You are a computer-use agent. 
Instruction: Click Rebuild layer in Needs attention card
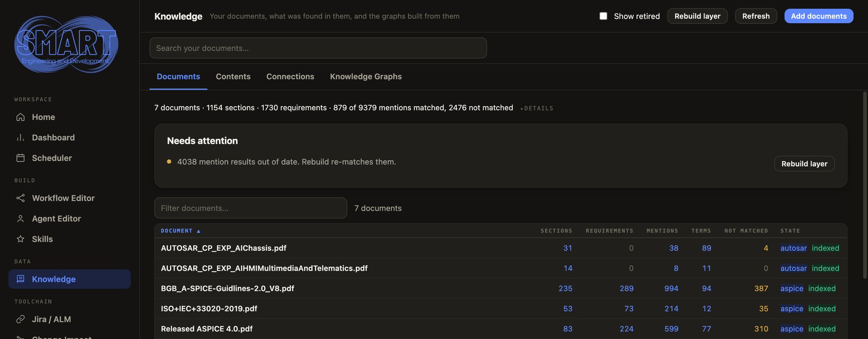804,163
